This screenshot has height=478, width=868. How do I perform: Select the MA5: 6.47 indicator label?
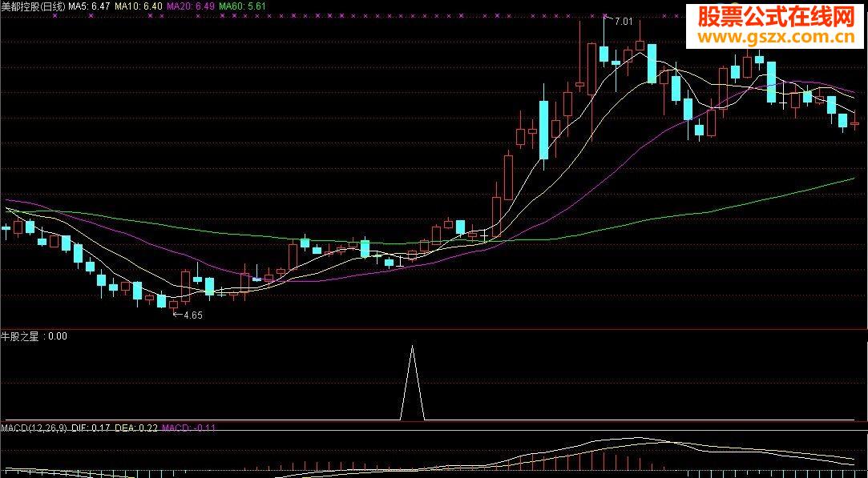point(89,6)
